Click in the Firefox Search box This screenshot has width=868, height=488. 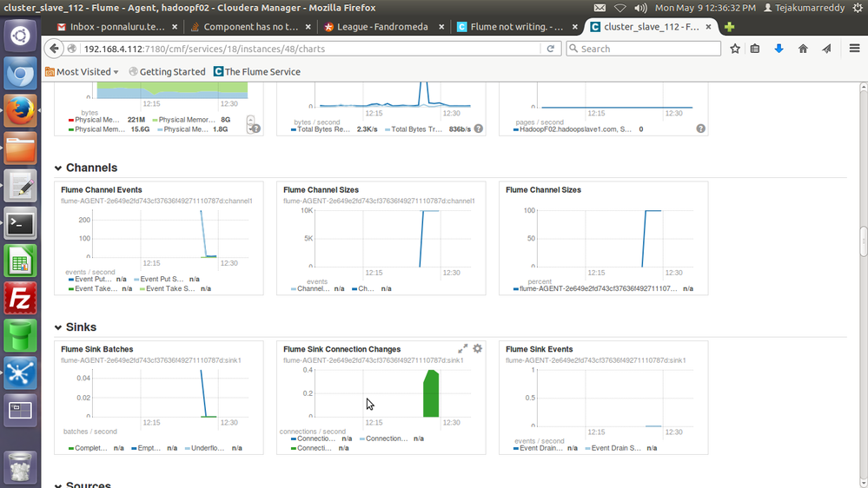644,49
